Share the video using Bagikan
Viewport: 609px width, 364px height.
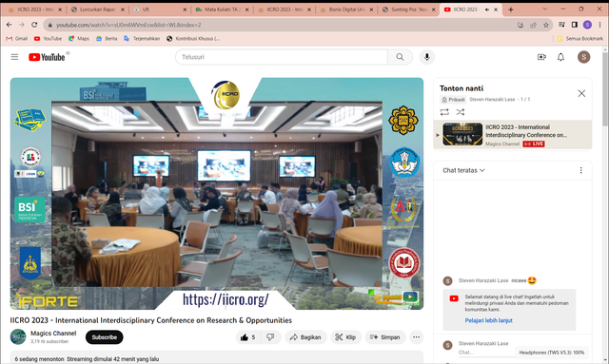305,337
